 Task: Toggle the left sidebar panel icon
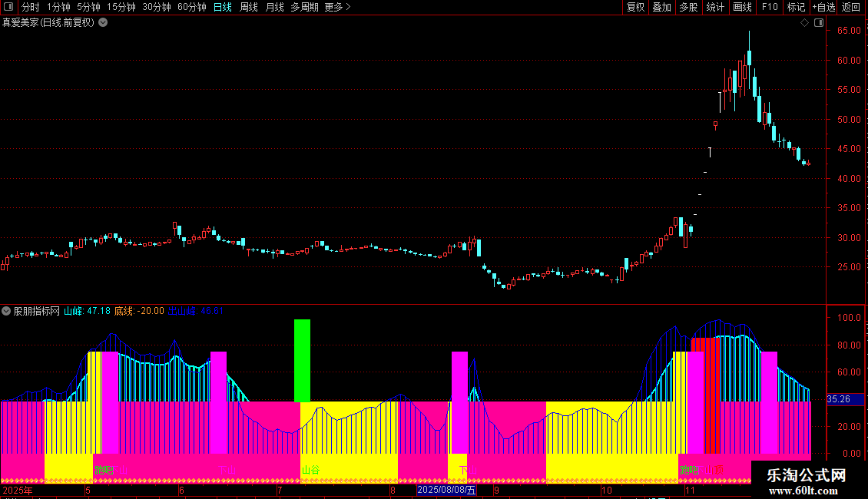click(x=8, y=7)
